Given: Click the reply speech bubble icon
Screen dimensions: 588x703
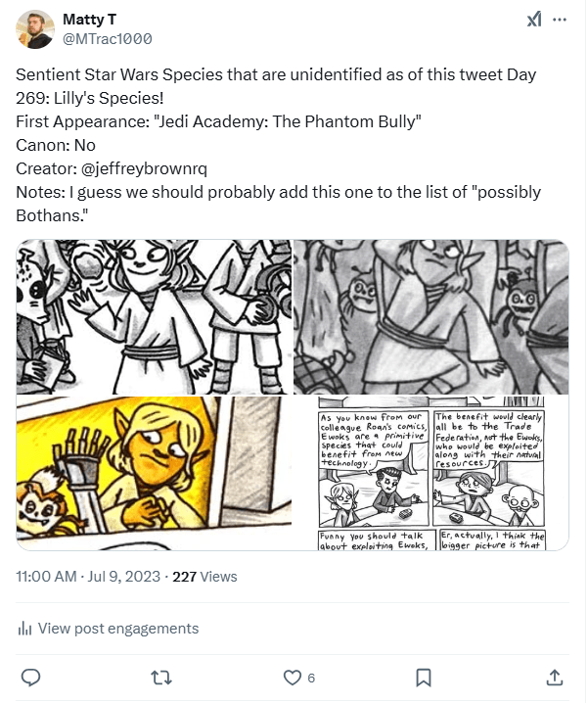Looking at the screenshot, I should [30, 677].
